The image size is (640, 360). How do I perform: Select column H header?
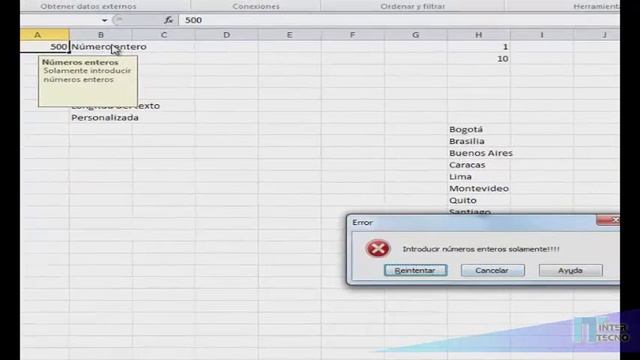pyautogui.click(x=478, y=35)
